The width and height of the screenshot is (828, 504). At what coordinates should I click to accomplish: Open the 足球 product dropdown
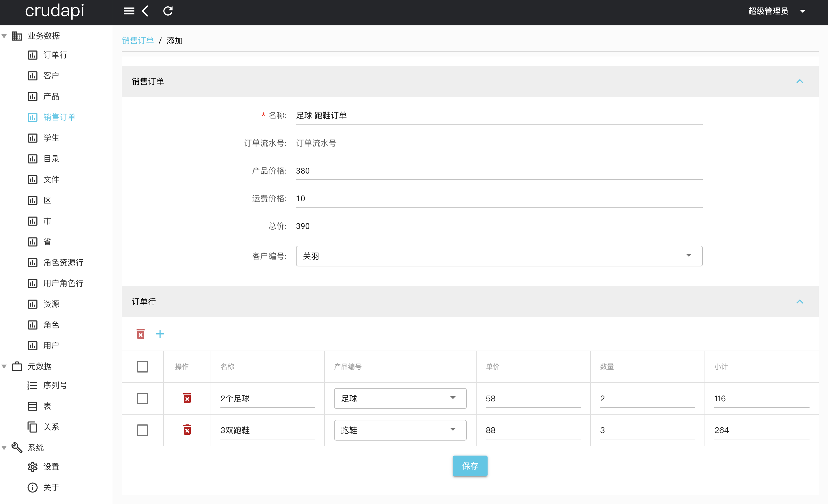tap(400, 398)
